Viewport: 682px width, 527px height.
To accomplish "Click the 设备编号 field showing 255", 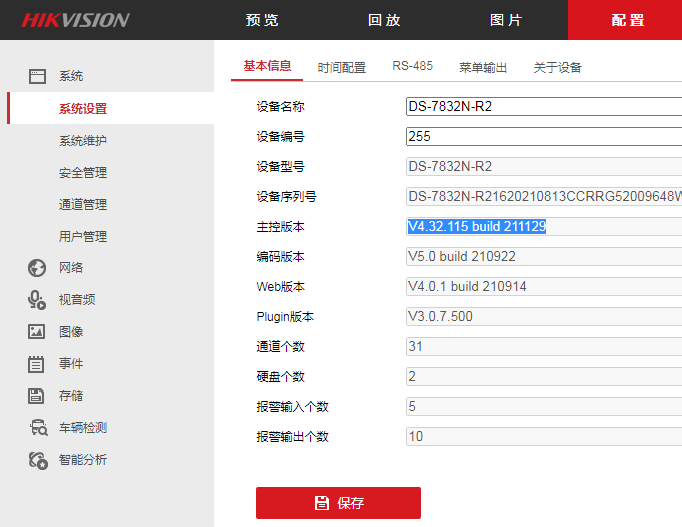I will tap(544, 137).
